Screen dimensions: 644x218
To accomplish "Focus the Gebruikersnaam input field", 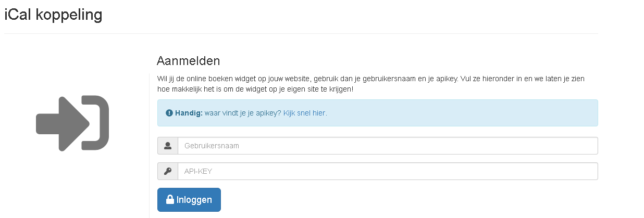I will 388,146.
